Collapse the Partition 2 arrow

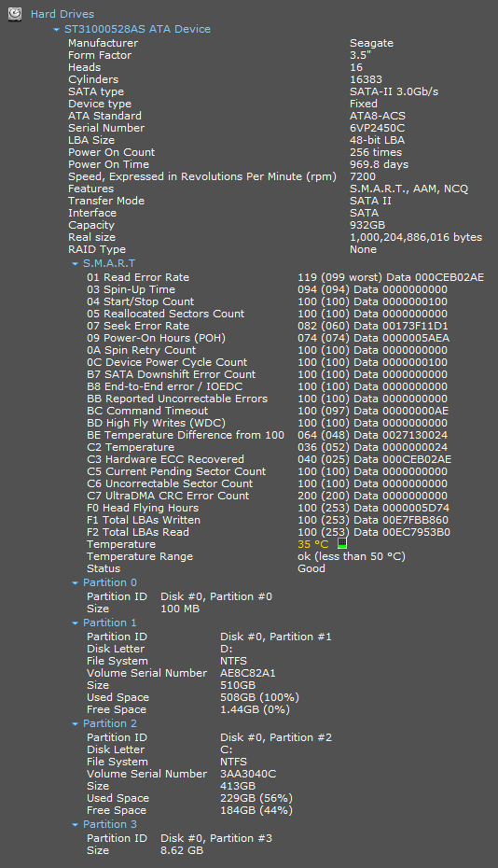(76, 724)
